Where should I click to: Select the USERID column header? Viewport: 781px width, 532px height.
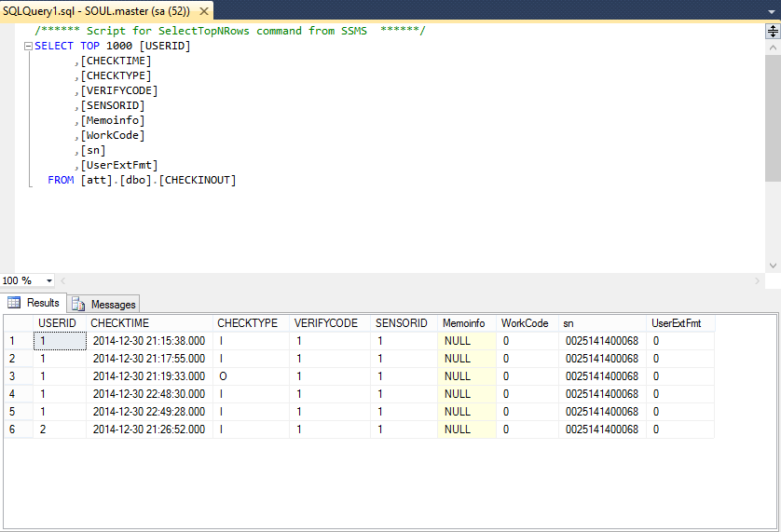(60, 323)
